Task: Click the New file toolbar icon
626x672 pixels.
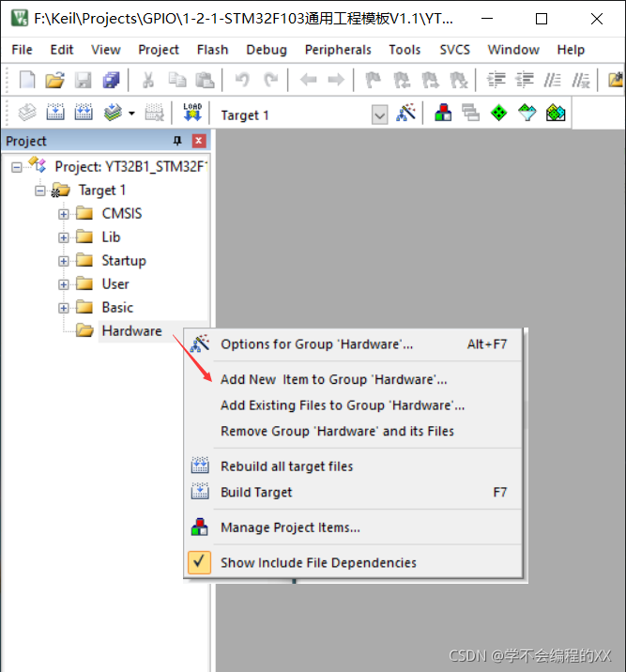Action: (27, 80)
